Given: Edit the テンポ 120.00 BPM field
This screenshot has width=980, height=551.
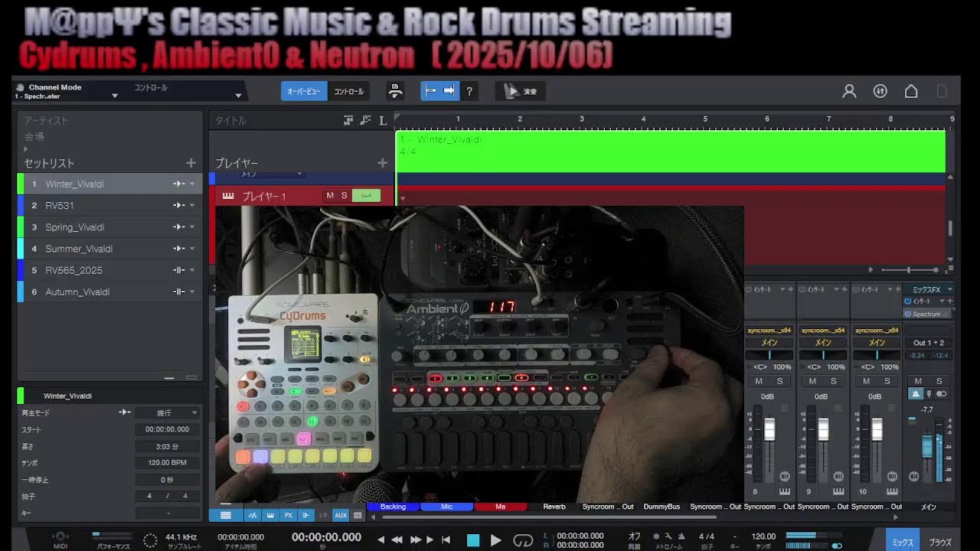Looking at the screenshot, I should coord(168,463).
